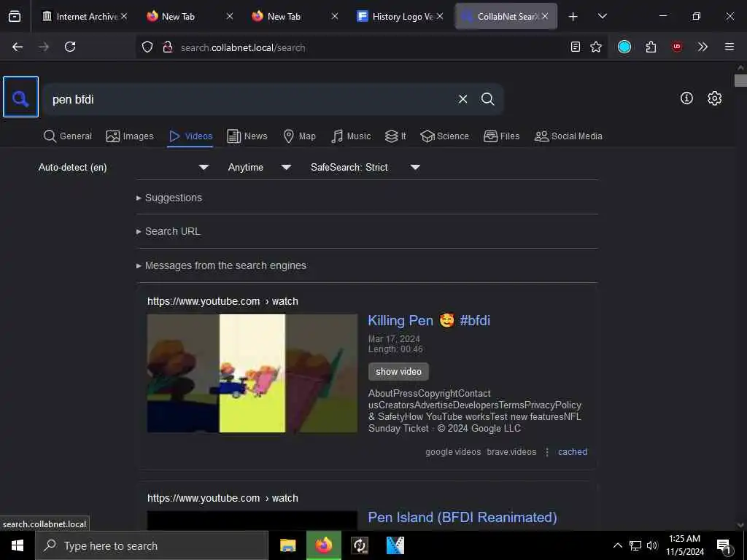
Task: Open the uBlock Origin icon
Action: [x=676, y=47]
